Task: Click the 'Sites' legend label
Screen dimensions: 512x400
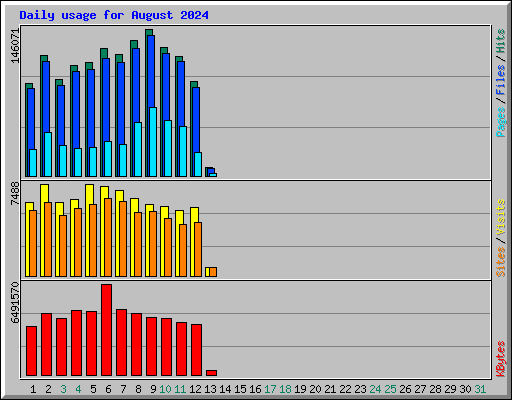Action: coord(501,262)
